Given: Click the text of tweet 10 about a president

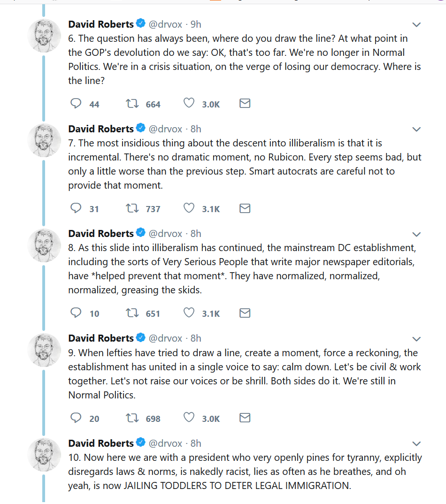Looking at the screenshot, I should 244,471.
